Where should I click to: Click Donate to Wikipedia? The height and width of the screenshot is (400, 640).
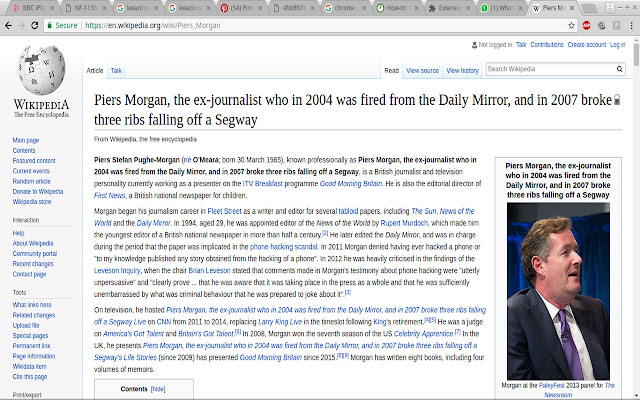pyautogui.click(x=38, y=191)
